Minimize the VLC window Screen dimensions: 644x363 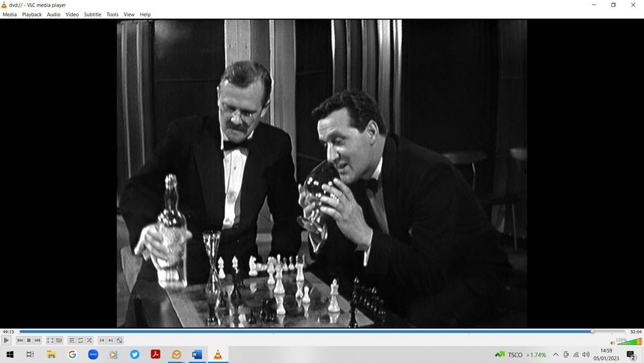point(594,5)
